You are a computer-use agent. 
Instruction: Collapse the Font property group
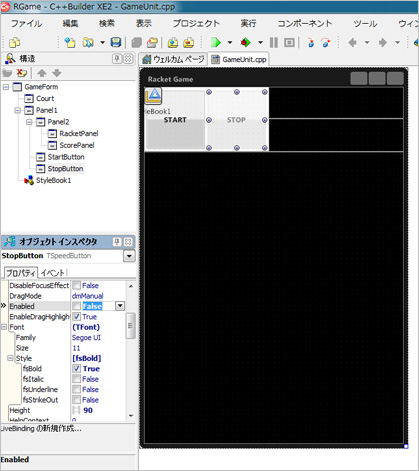4,327
